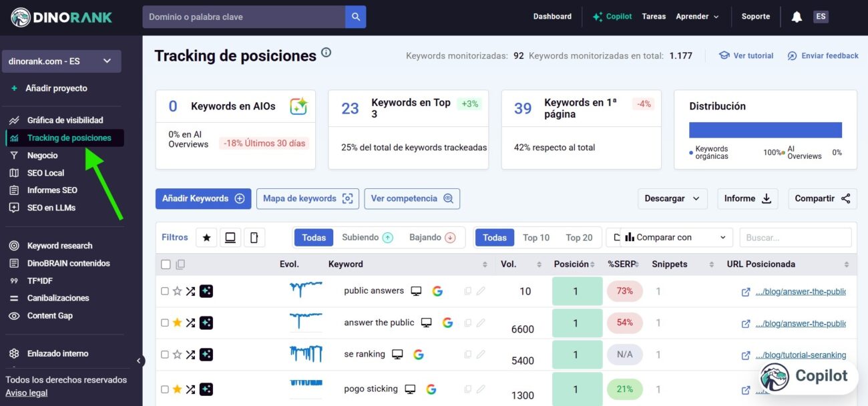Open the tracking info tooltip icon
This screenshot has width=868, height=406.
click(x=326, y=53)
